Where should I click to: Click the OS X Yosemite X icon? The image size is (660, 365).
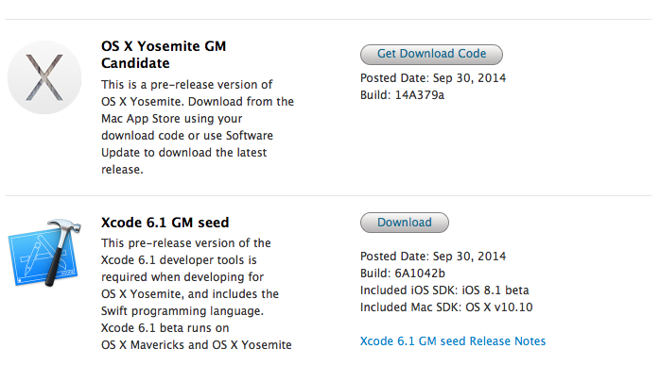click(x=45, y=77)
